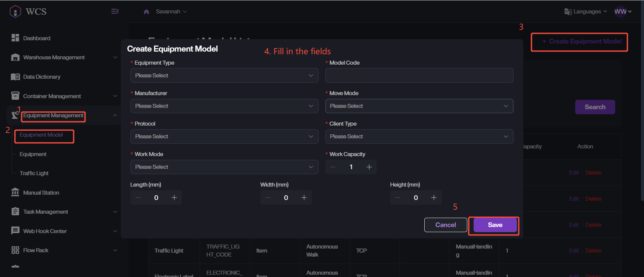Expand the Protocol dropdown
Image resolution: width=644 pixels, height=277 pixels.
[x=224, y=136]
